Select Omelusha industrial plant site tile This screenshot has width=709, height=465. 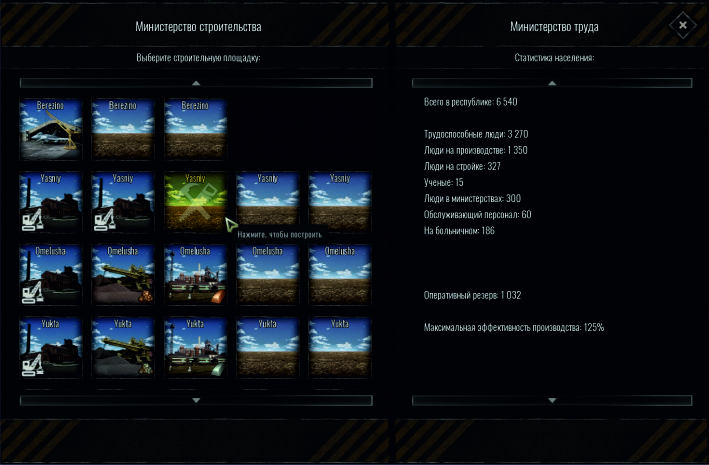195,275
